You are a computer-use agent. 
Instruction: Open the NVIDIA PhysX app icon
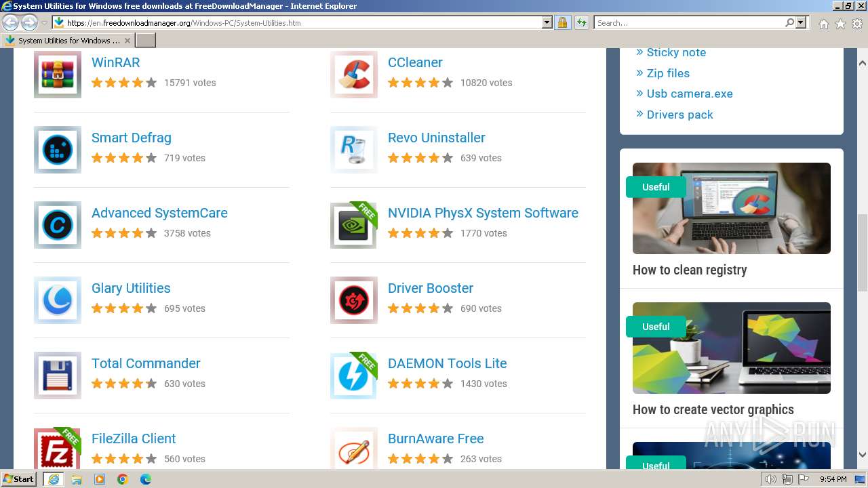pos(354,225)
